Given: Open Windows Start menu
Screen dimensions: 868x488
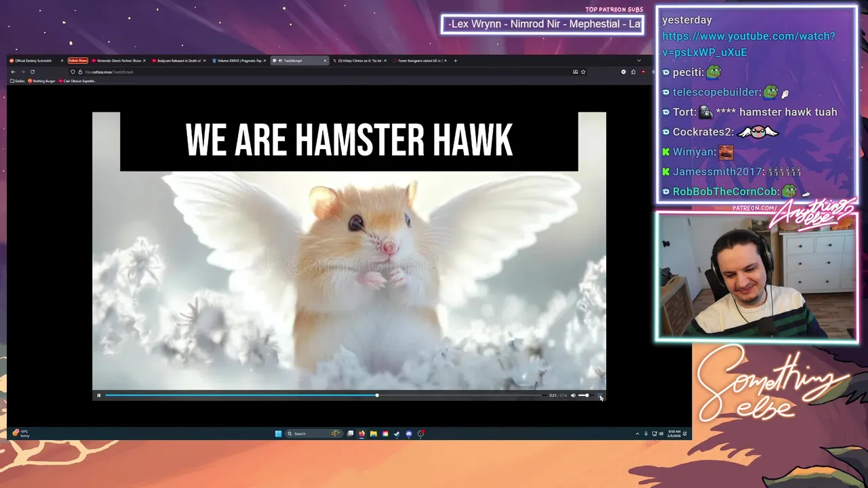Looking at the screenshot, I should coord(278,434).
